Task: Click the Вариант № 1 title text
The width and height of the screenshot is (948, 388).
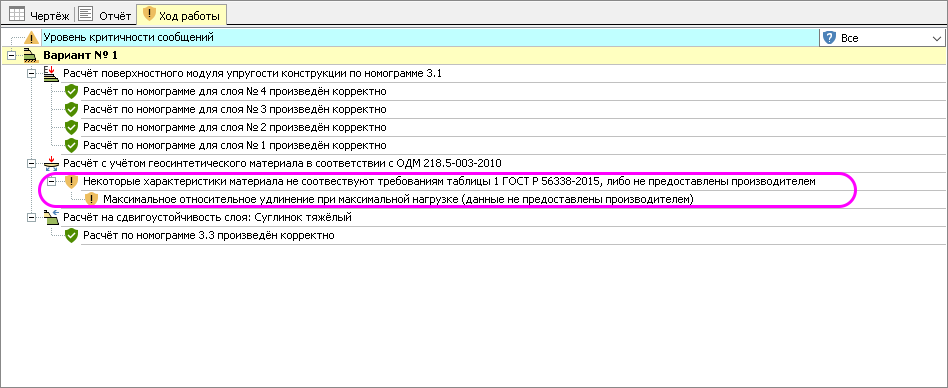Action: coord(80,56)
